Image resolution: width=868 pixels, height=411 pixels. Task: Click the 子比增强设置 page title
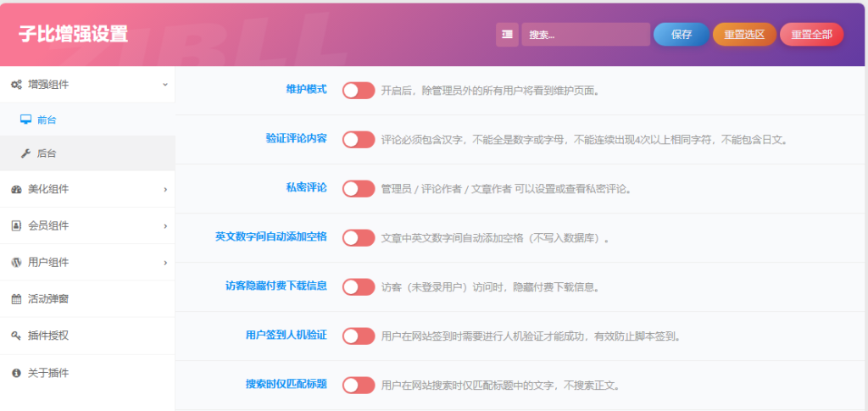[x=73, y=34]
